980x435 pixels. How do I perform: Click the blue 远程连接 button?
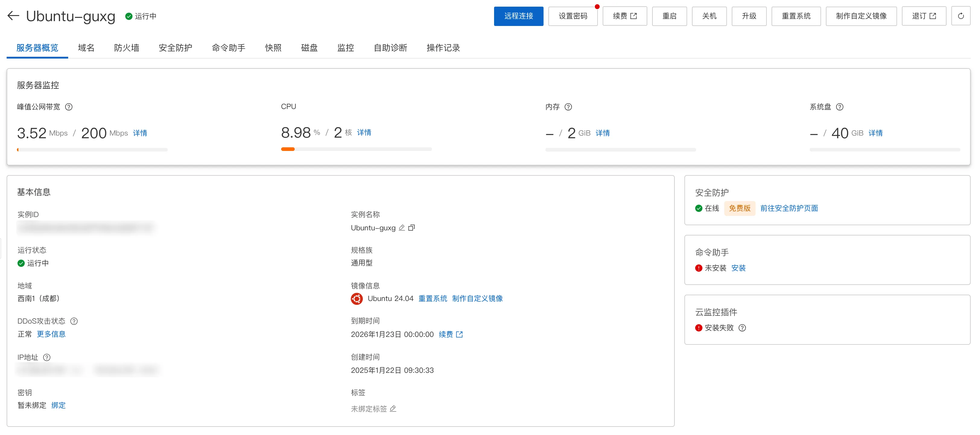point(518,16)
